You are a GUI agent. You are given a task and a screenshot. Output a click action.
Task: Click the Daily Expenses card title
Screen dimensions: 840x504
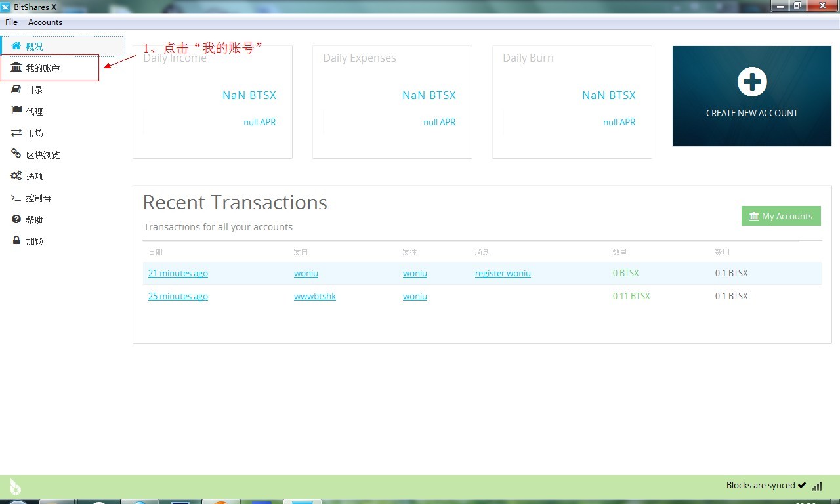360,58
